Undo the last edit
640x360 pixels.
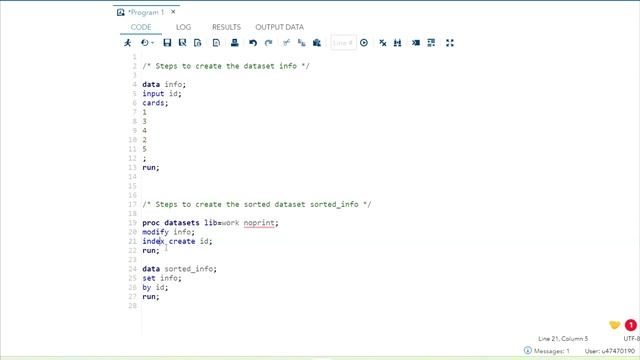253,43
